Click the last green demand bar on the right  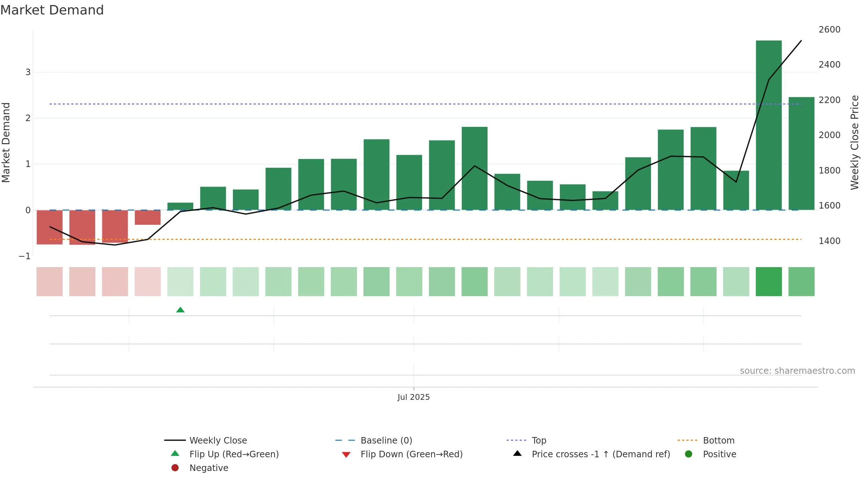pyautogui.click(x=801, y=153)
